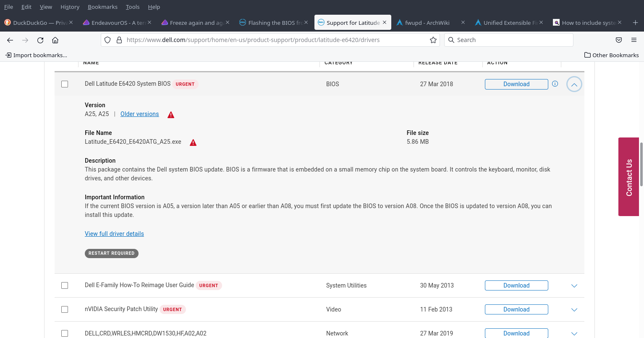This screenshot has width=644, height=338.
Task: Open the Contact Us side panel
Action: pyautogui.click(x=628, y=177)
